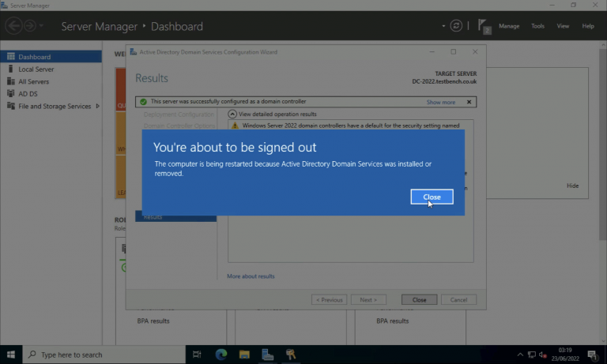Viewport: 607px width, 364px height.
Task: Close the sign-out notification dialog
Action: (432, 197)
